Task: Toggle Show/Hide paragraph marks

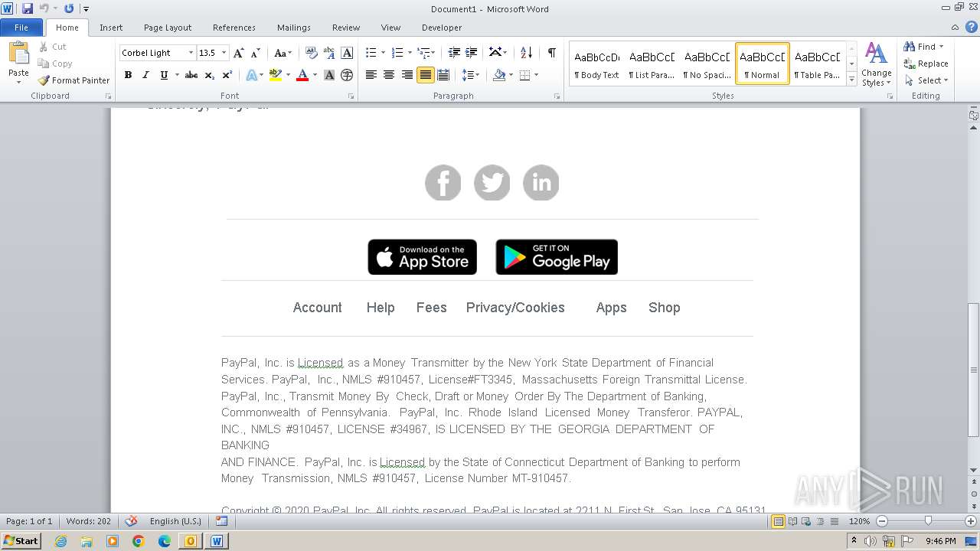Action: coord(551,53)
